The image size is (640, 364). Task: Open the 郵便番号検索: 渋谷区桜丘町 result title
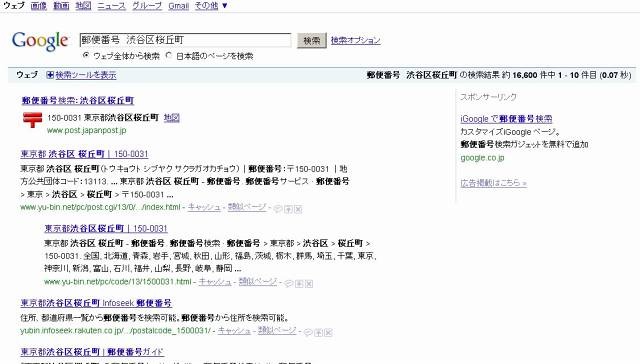pyautogui.click(x=78, y=100)
